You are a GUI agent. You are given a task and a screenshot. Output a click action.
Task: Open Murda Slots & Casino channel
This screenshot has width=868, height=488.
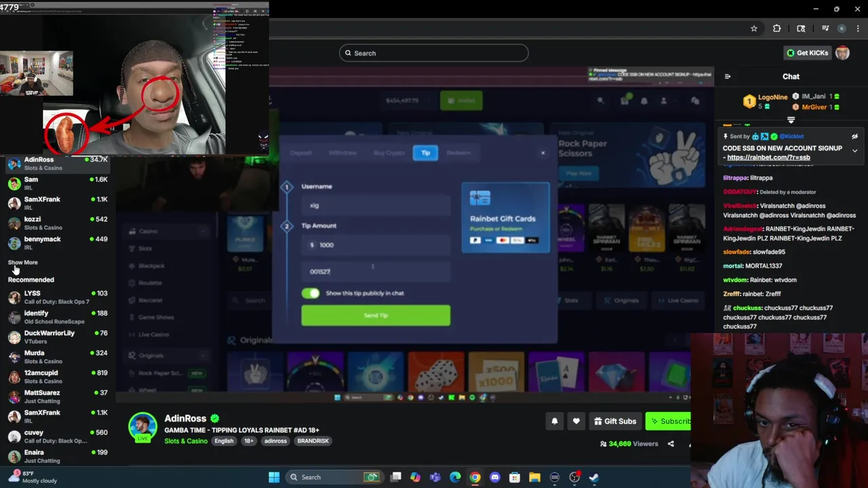pyautogui.click(x=58, y=357)
